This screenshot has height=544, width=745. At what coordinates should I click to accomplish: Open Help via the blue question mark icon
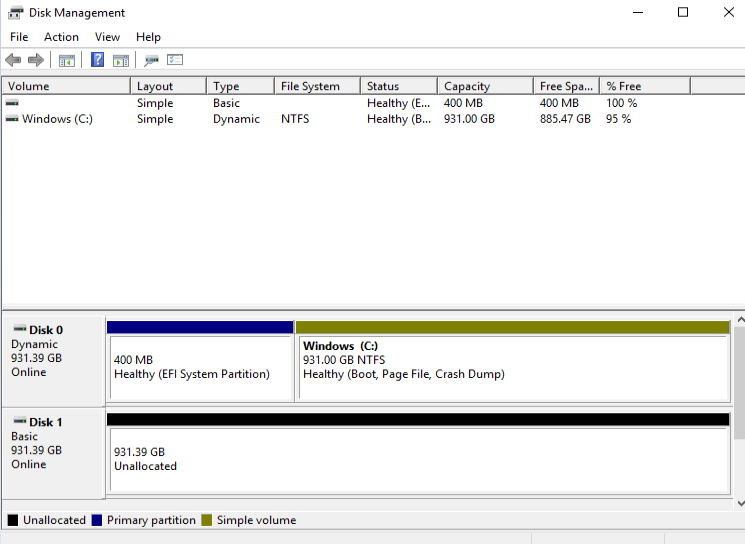(97, 60)
